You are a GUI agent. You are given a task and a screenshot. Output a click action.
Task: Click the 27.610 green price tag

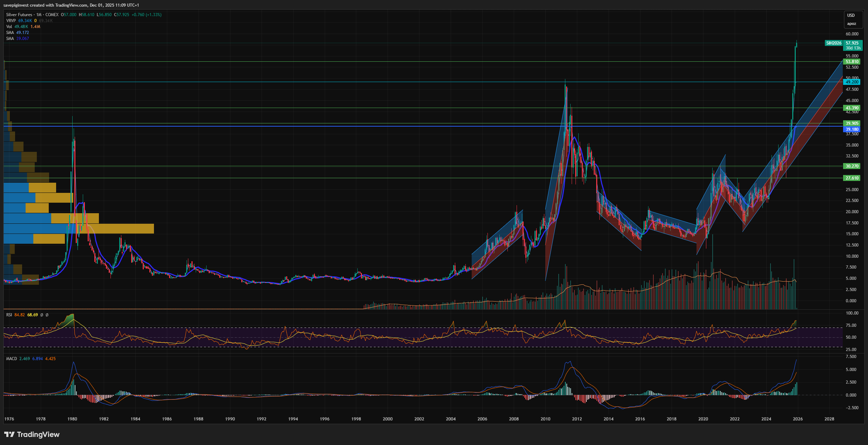852,178
